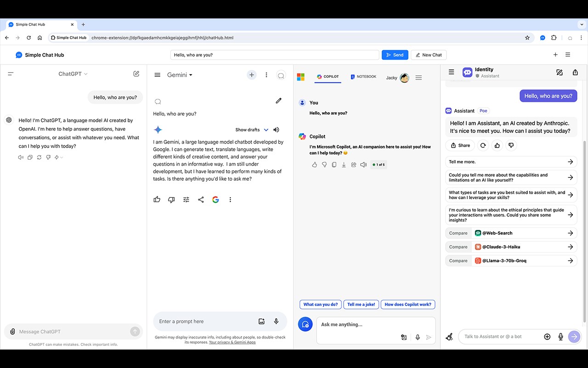Open Your privacy & Gemini Apps link
Image resolution: width=588 pixels, height=368 pixels.
(232, 342)
